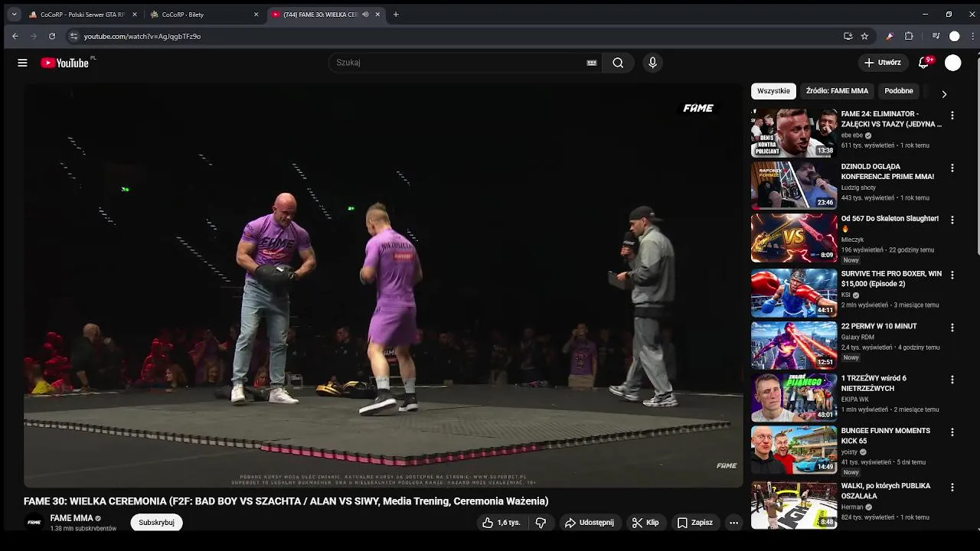Image resolution: width=980 pixels, height=551 pixels.
Task: Open the FAME 24: ELIMINATOR thumbnail
Action: coord(794,132)
